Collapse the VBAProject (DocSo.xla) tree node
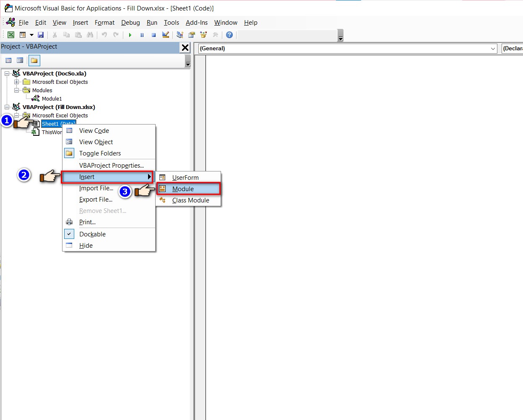 coord(7,73)
